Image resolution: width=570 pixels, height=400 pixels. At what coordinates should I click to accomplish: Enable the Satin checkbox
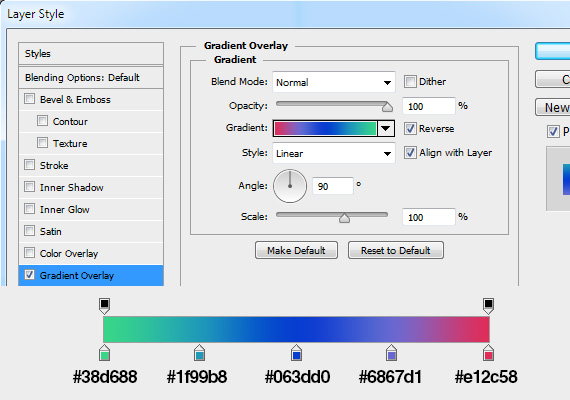point(29,231)
